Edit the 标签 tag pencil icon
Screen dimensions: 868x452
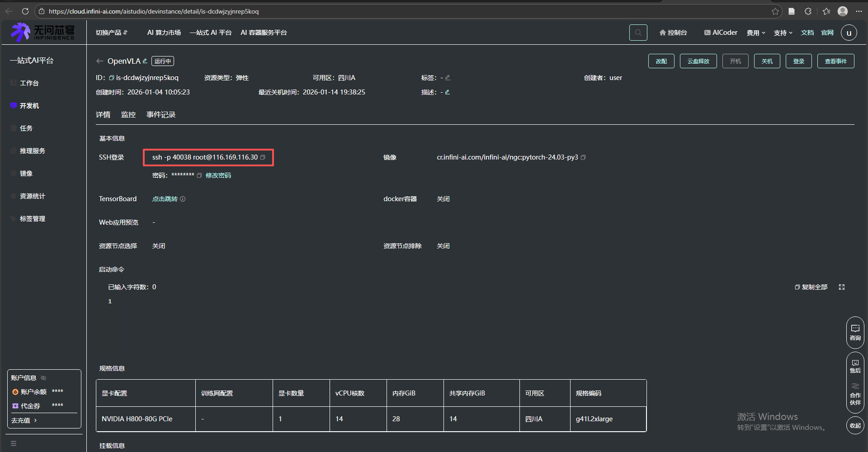[x=448, y=78]
